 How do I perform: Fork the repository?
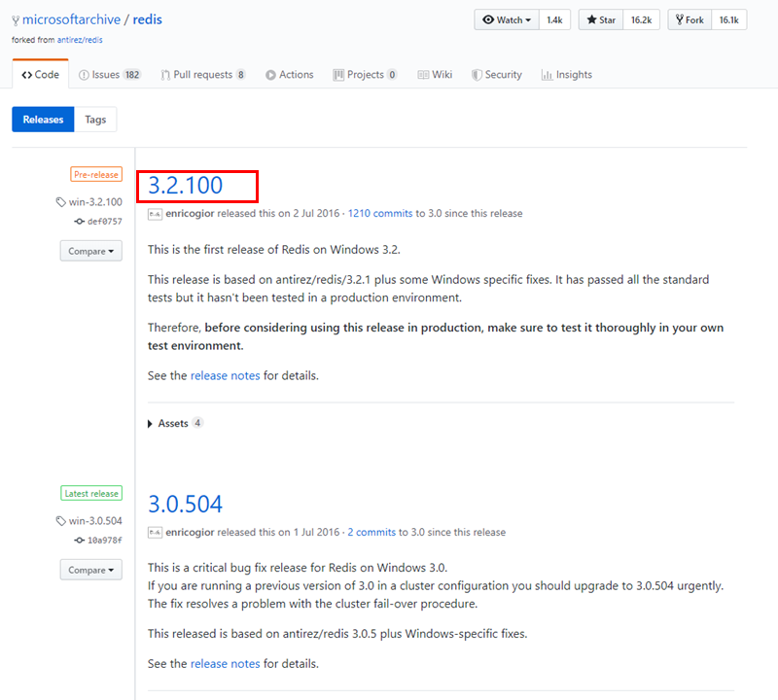(x=690, y=19)
